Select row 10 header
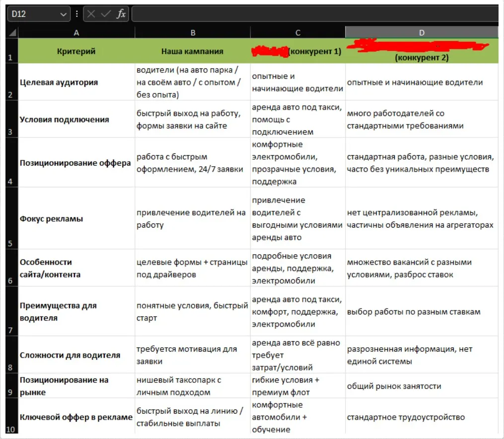Image resolution: width=504 pixels, height=439 pixels. click(12, 416)
